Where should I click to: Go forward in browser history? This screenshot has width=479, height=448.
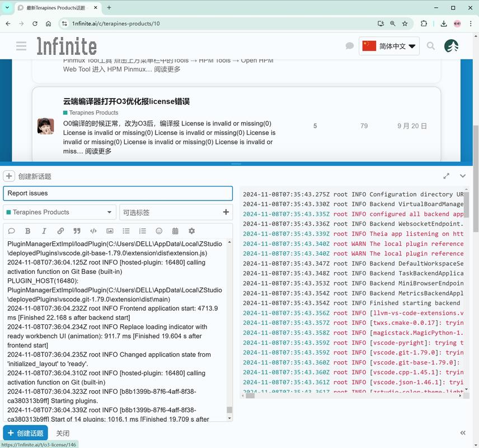21,24
